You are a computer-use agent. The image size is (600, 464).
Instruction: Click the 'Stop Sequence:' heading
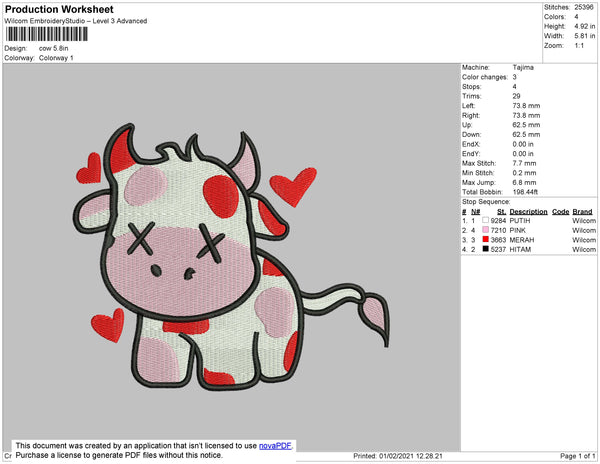(x=486, y=202)
